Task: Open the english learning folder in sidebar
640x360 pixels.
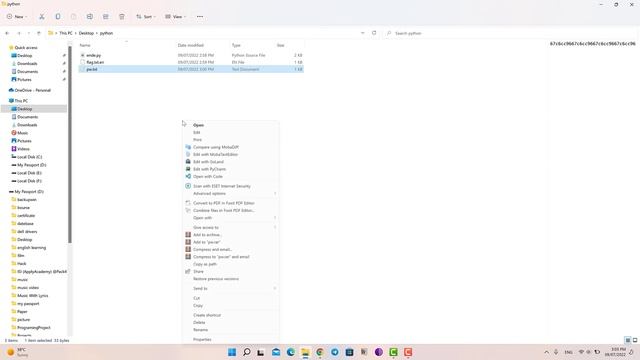Action: point(29,248)
